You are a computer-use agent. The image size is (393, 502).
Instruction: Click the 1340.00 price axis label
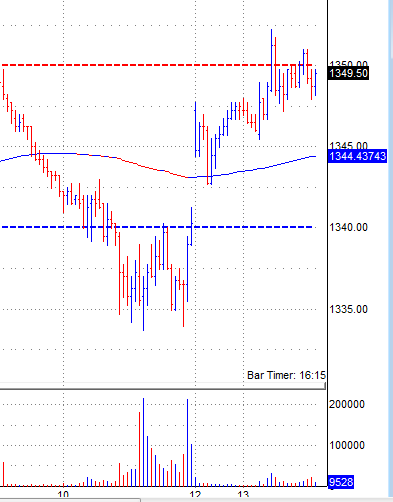[x=348, y=227]
